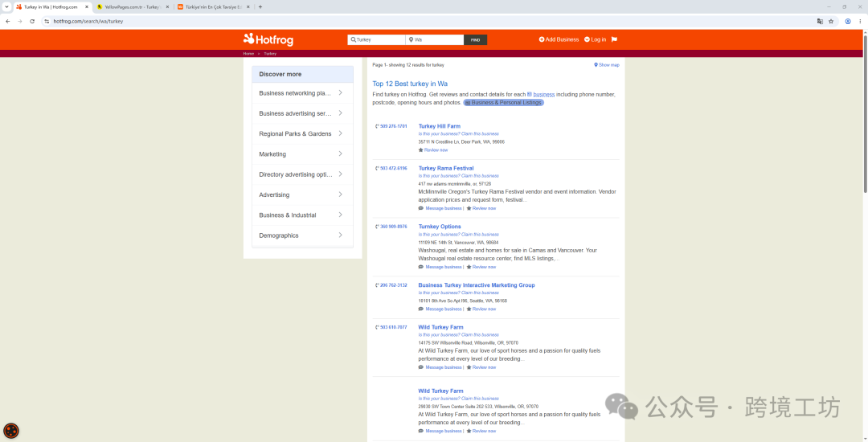Click the flag icon in header
This screenshot has height=442, width=868.
(x=614, y=39)
